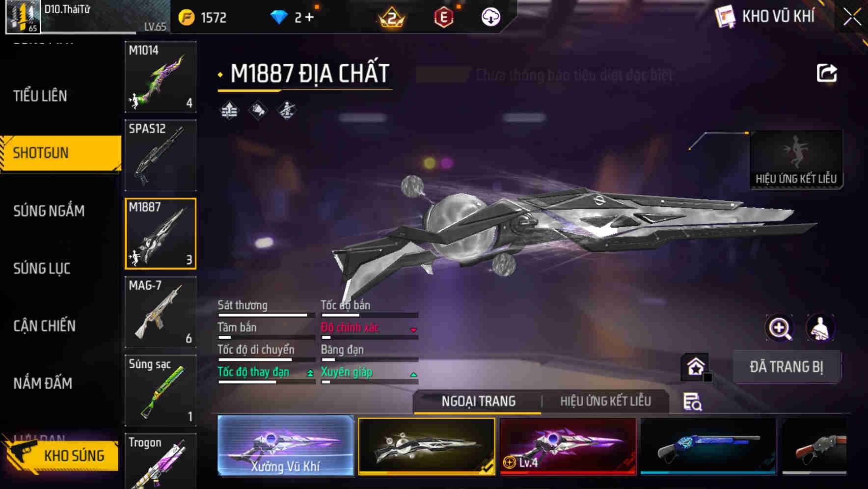This screenshot has height=489, width=868.
Task: Select the MAG-7 weapon in list
Action: point(161,312)
